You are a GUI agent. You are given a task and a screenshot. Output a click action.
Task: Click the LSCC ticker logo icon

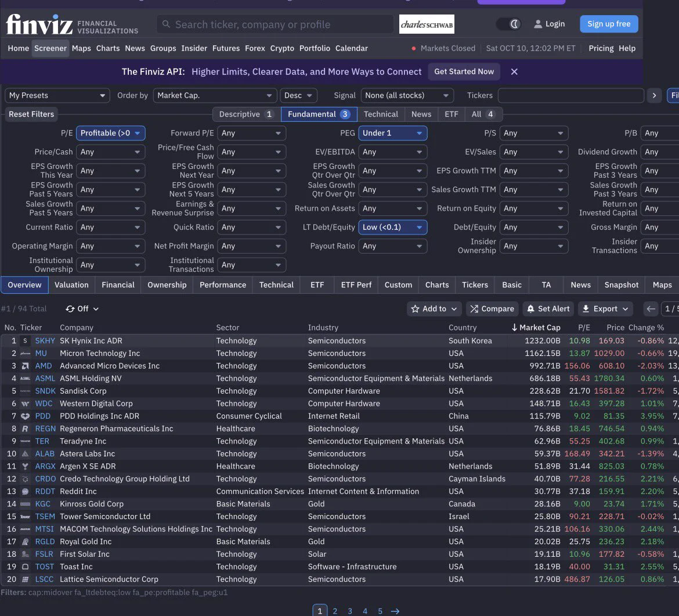click(26, 579)
